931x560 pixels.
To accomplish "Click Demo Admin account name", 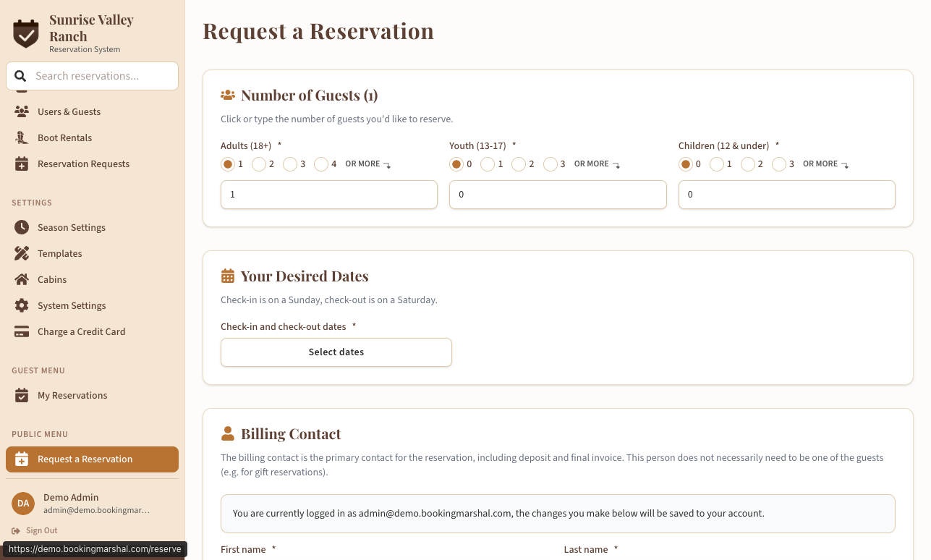I will coord(71,497).
